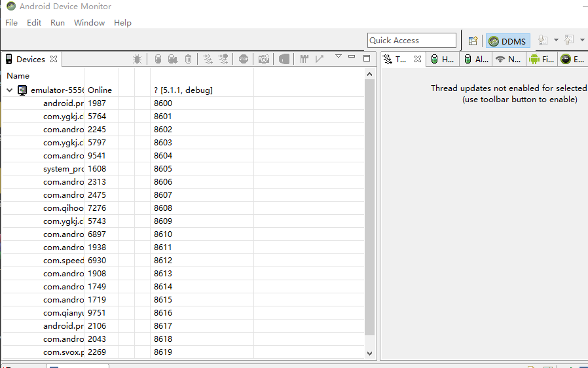This screenshot has width=588, height=368.
Task: Select the system_pro process row
Action: (183, 169)
